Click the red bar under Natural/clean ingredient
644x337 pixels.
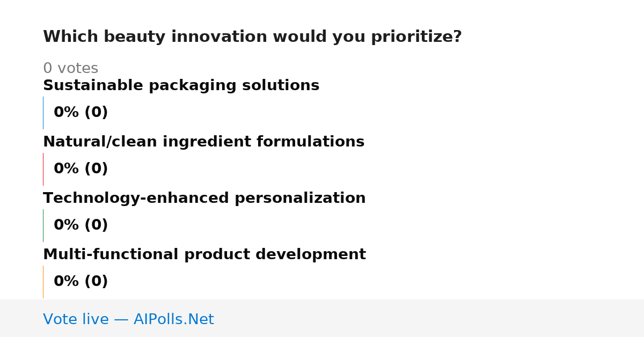point(43,169)
